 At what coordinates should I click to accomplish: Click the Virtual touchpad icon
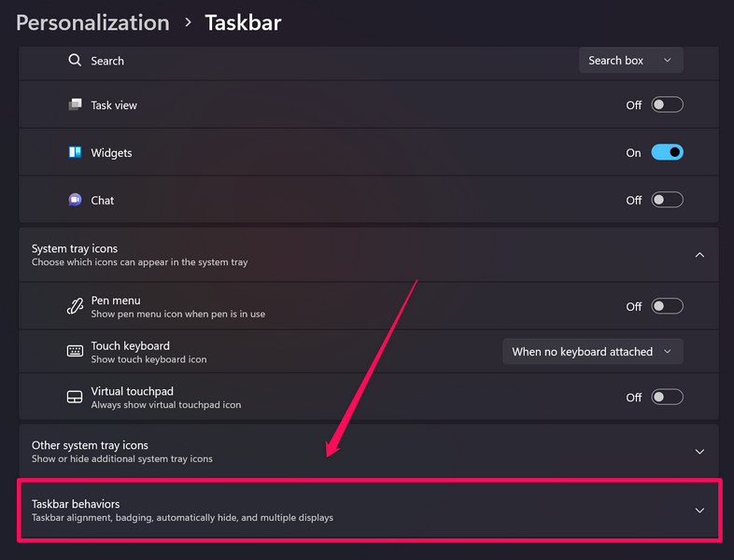[76, 398]
